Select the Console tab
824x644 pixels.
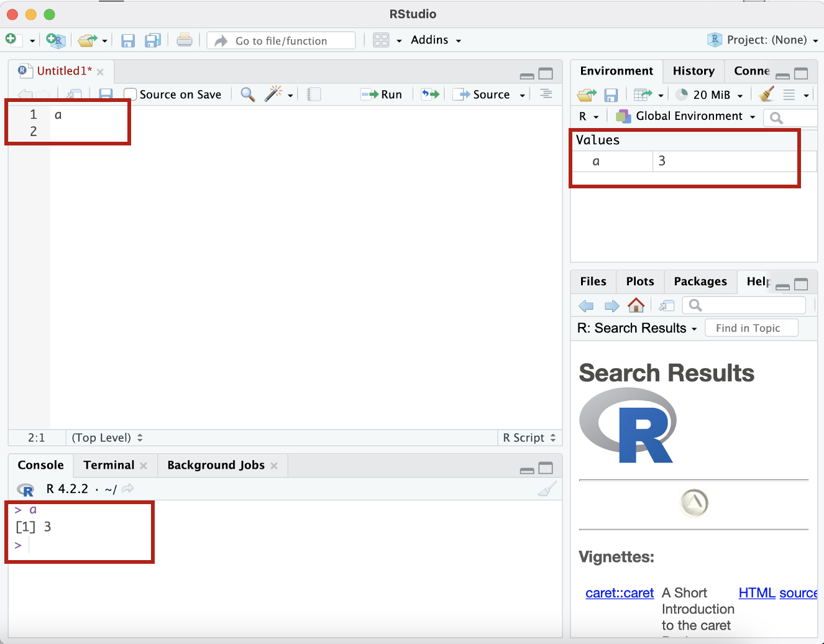point(40,465)
